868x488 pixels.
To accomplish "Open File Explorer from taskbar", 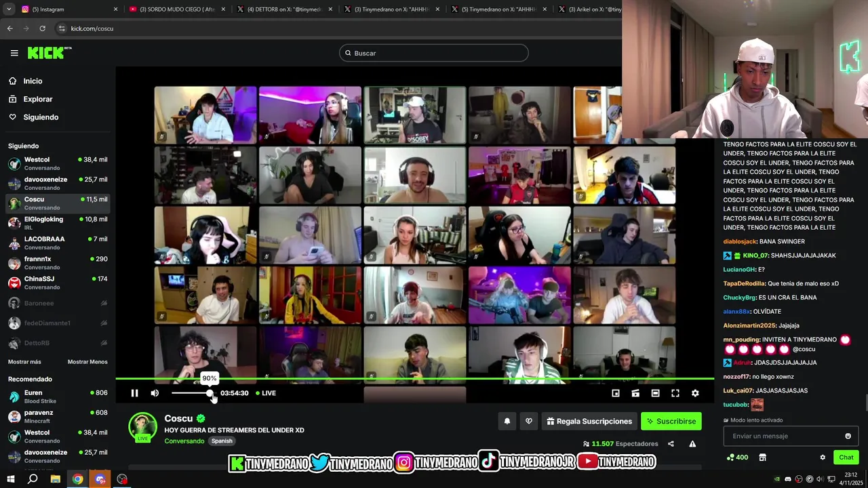I will pos(56,479).
